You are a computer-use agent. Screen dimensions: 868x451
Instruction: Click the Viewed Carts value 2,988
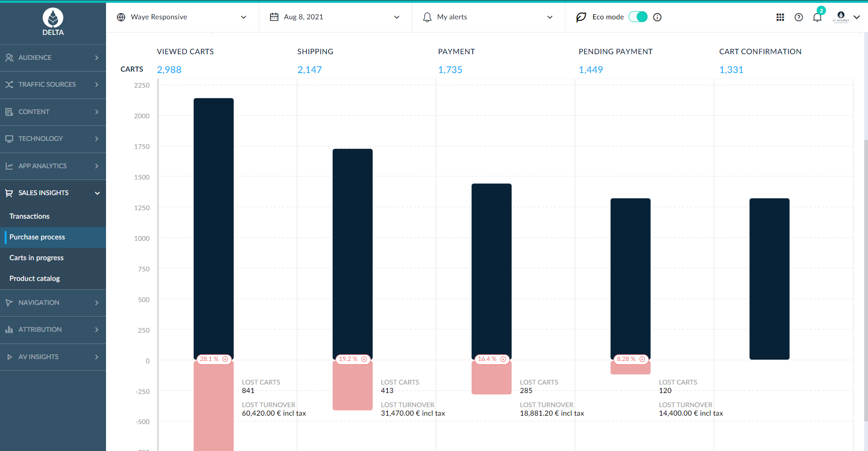[169, 70]
